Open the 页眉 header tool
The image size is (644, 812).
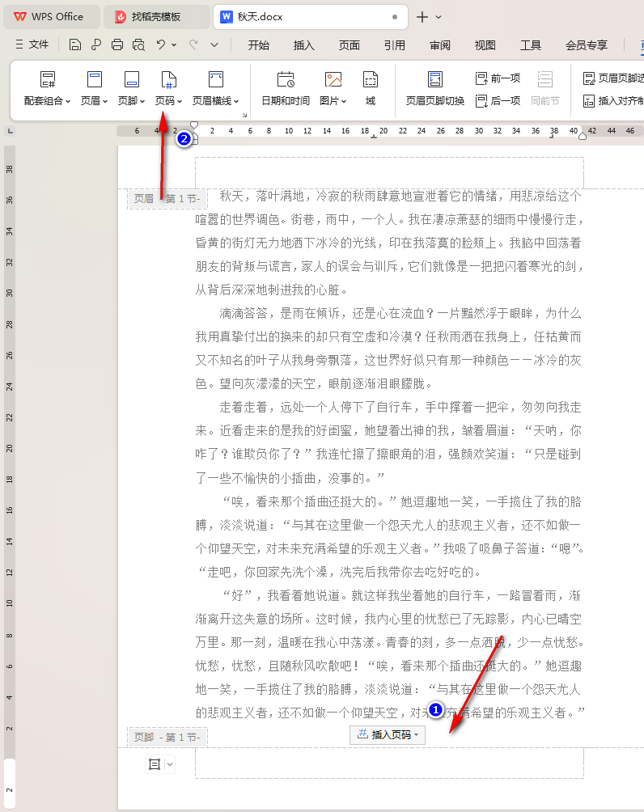click(x=95, y=88)
